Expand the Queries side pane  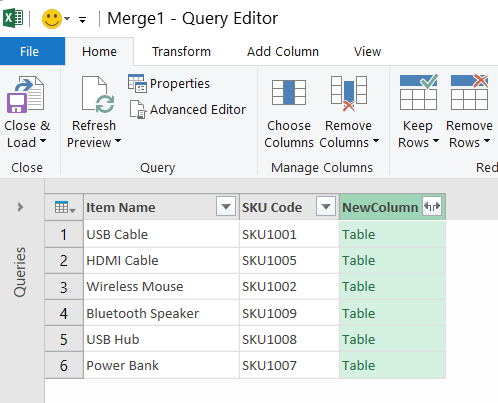tap(20, 207)
